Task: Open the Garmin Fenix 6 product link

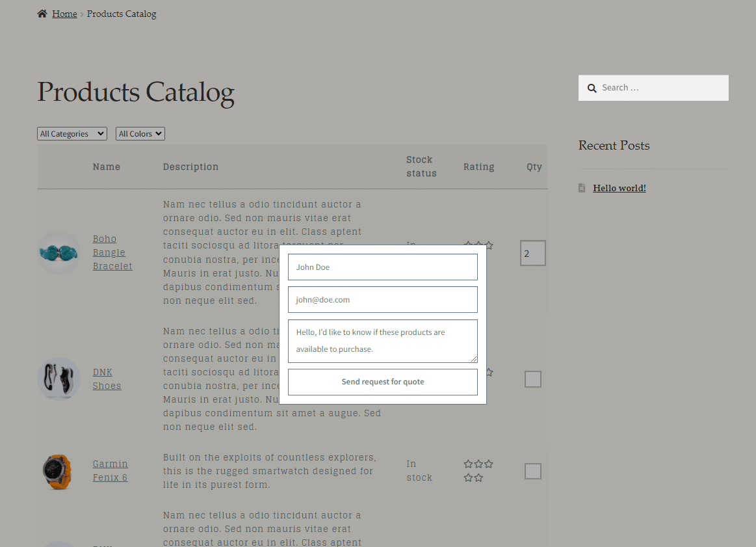Action: pos(110,470)
